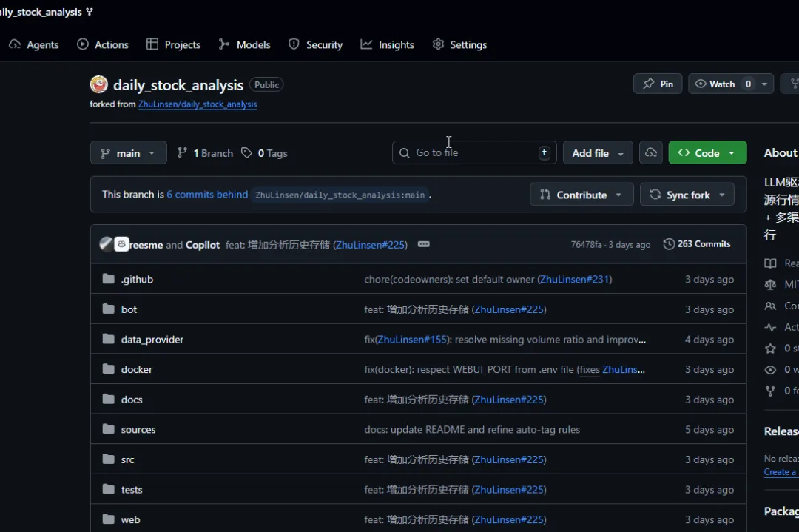Image resolution: width=799 pixels, height=532 pixels.
Task: Open the data_provider folder
Action: [152, 340]
